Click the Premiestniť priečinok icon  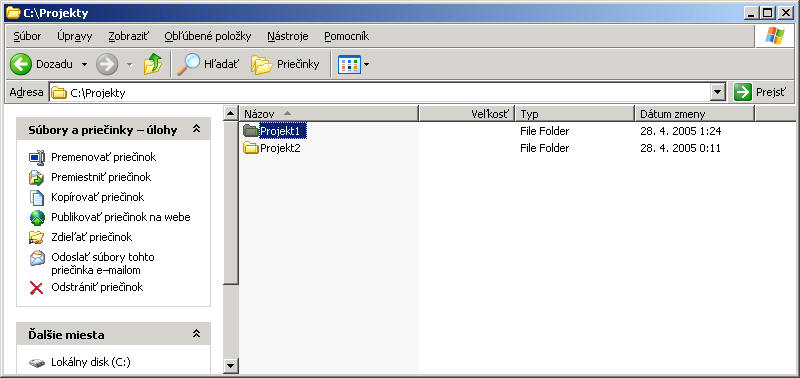37,178
